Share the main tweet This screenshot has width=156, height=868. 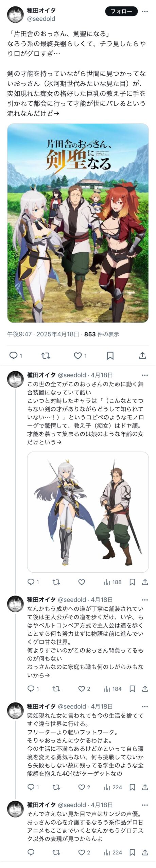coord(142,355)
